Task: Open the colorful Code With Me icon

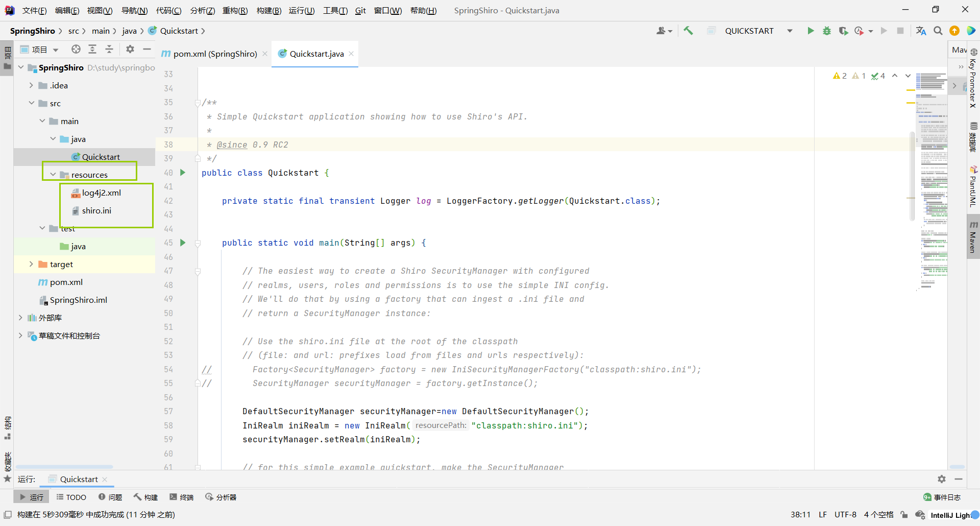Action: point(971,31)
